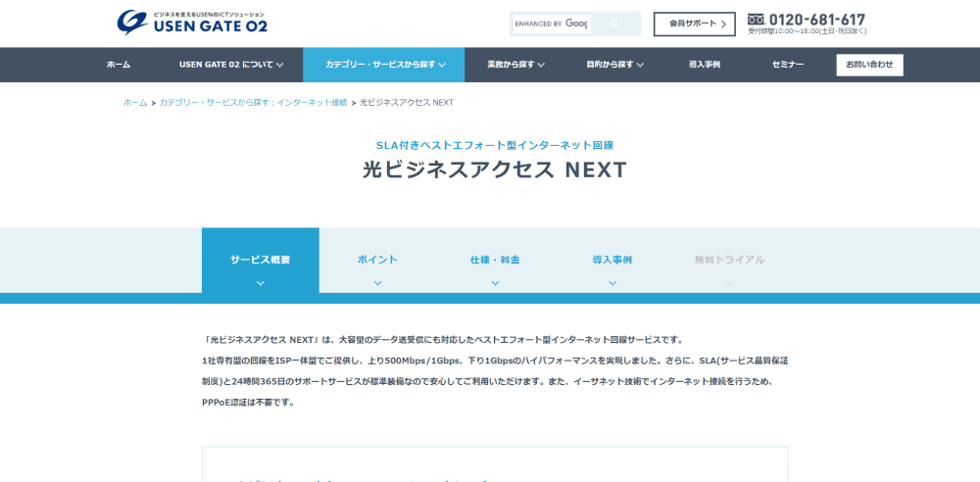Image resolution: width=980 pixels, height=482 pixels.
Task: Open the 会員サポート button
Action: (x=695, y=24)
